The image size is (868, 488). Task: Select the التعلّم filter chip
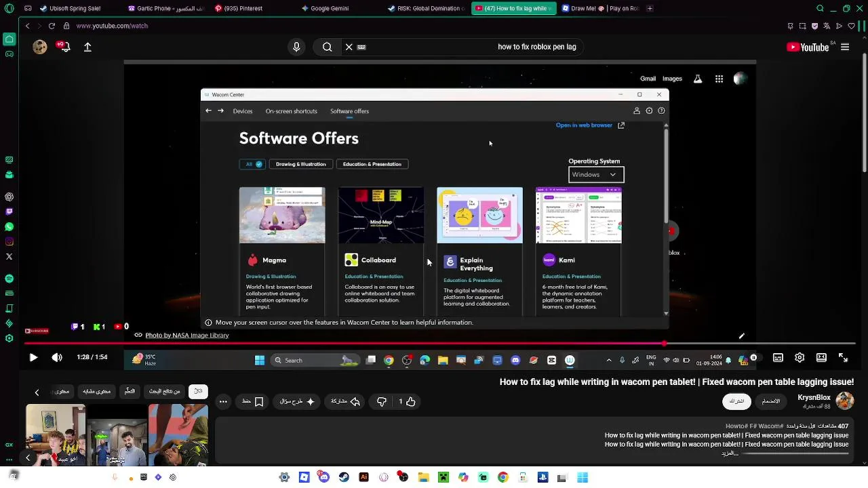pos(130,392)
